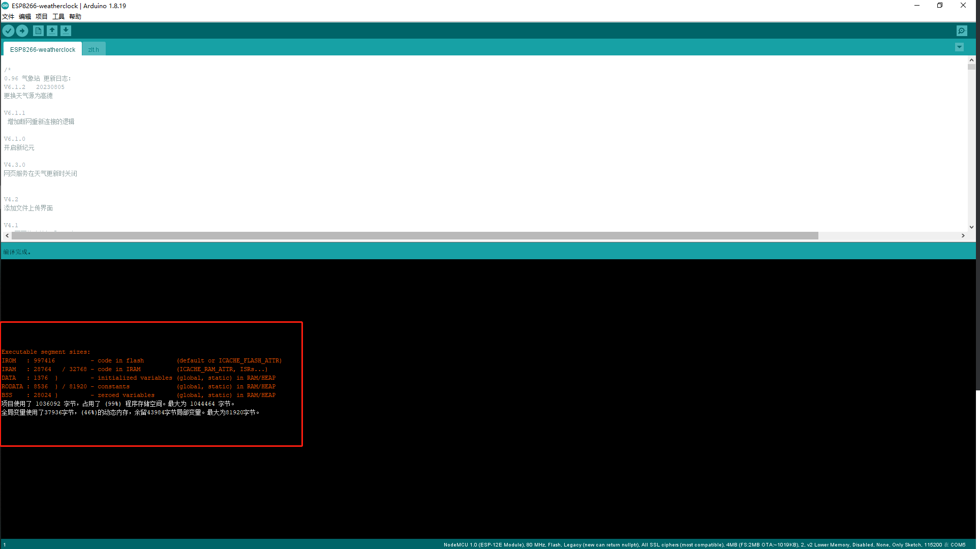The width and height of the screenshot is (980, 549).
Task: Expand the tab options dropdown arrow
Action: [959, 47]
